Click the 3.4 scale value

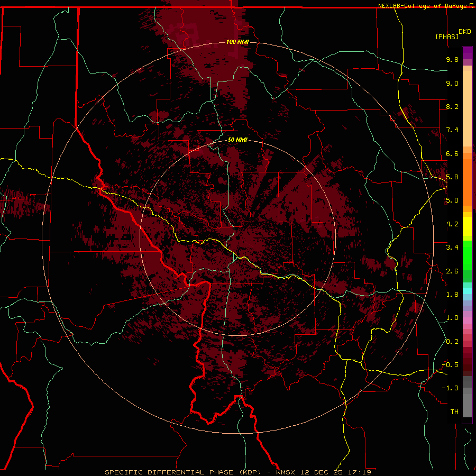point(452,248)
